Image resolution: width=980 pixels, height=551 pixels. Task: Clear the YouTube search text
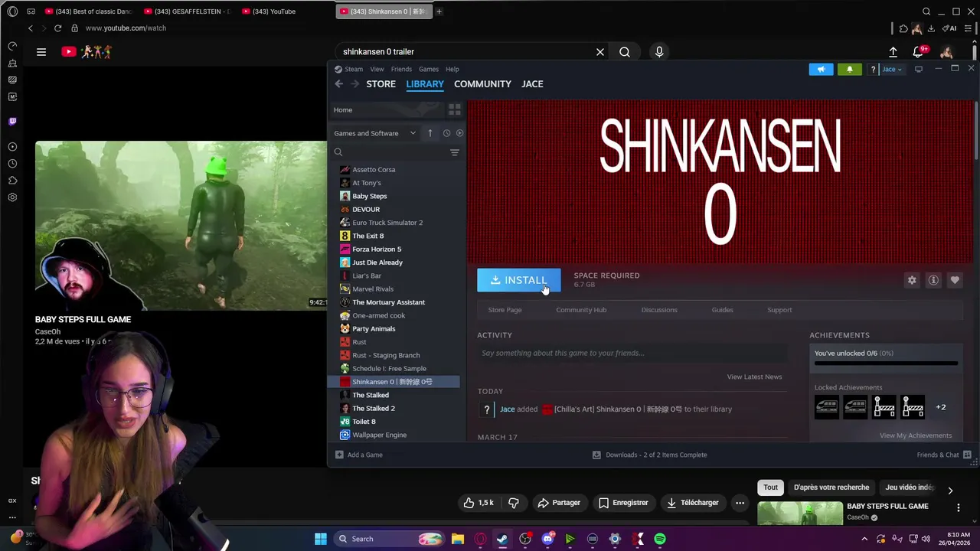click(600, 52)
